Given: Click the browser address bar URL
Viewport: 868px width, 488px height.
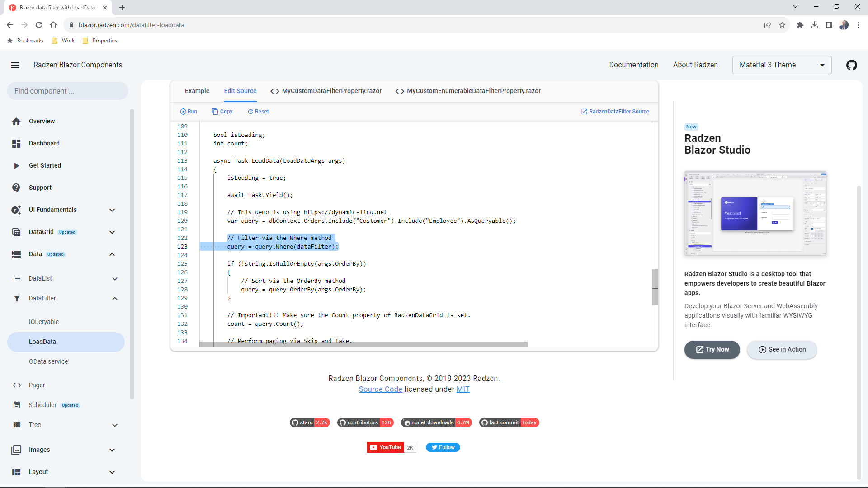Looking at the screenshot, I should click(131, 25).
